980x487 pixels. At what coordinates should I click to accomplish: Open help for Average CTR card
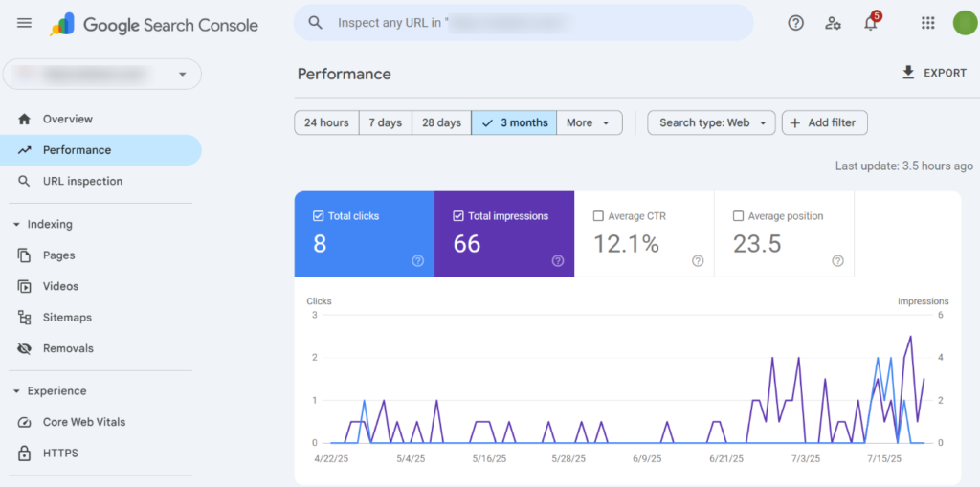(x=698, y=260)
